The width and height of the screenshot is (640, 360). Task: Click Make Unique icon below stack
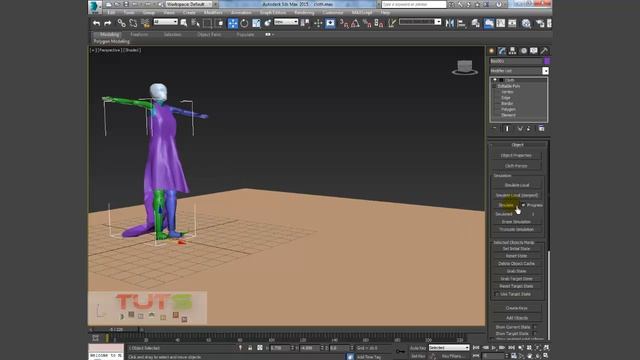click(520, 129)
